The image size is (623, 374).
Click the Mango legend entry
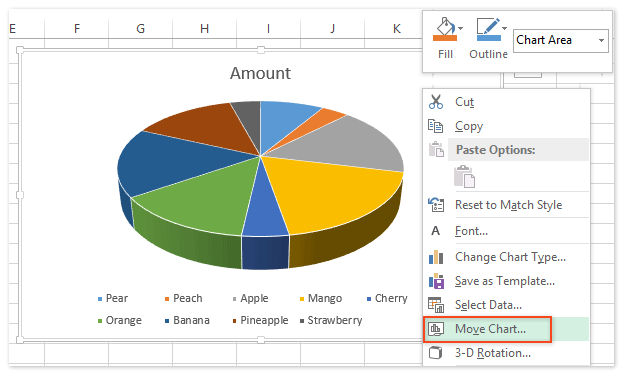click(321, 298)
